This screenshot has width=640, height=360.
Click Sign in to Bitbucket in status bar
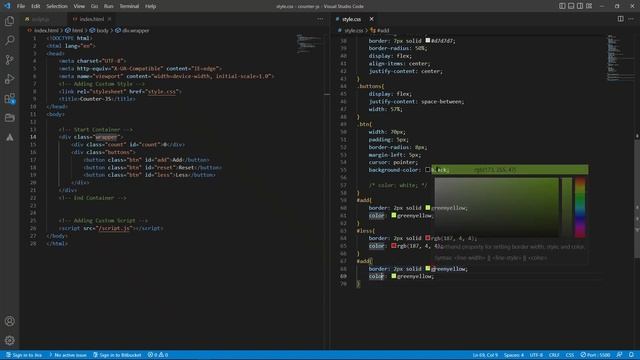pos(117,355)
